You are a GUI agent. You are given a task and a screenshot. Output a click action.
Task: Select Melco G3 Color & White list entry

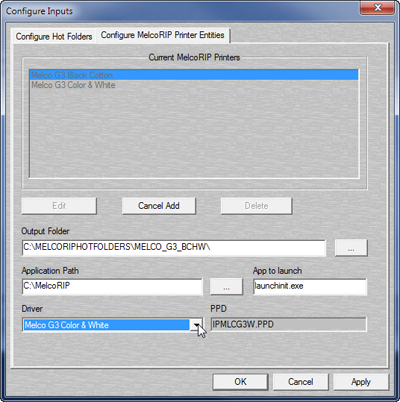tap(194, 85)
